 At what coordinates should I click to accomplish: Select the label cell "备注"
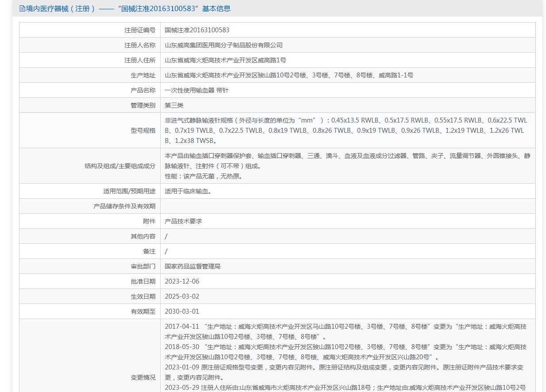coord(90,251)
